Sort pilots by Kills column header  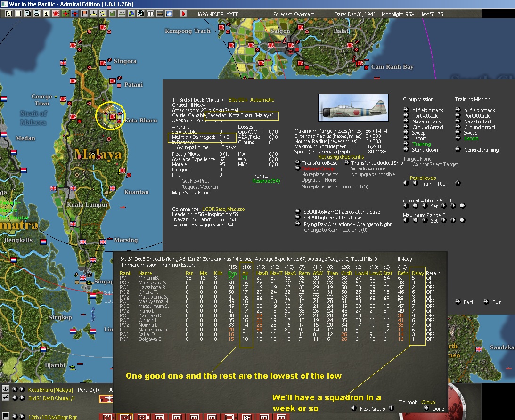pyautogui.click(x=218, y=273)
